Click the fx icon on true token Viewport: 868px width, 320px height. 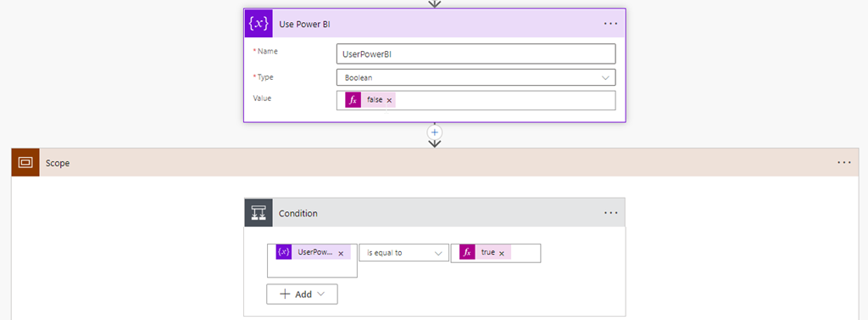point(468,252)
